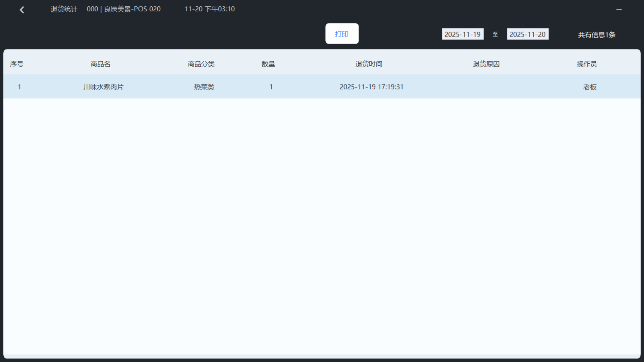
Task: Minimize the window with dash icon
Action: [619, 10]
